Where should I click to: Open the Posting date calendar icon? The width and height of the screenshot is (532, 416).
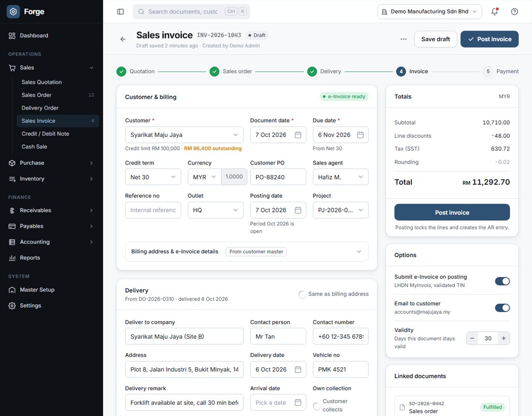[298, 210]
